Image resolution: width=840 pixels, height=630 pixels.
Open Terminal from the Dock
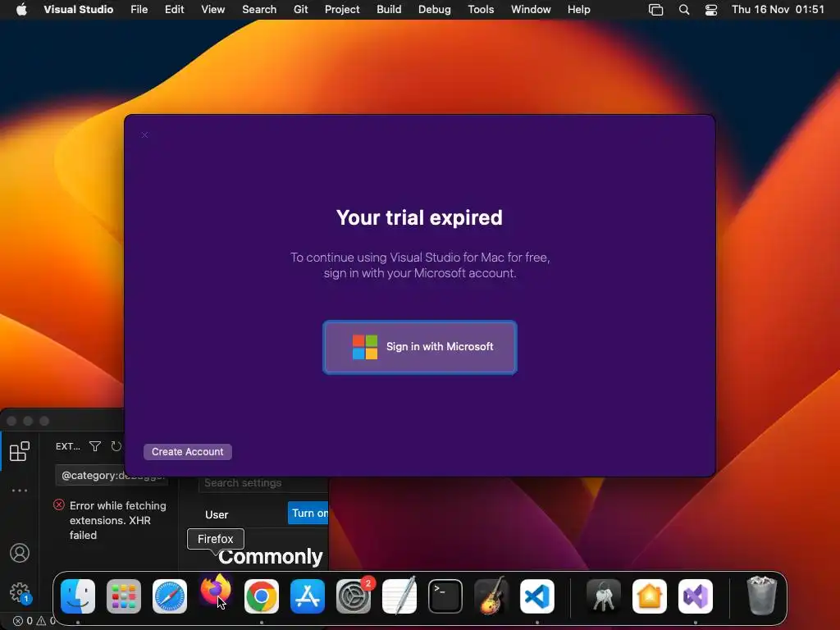coord(445,596)
